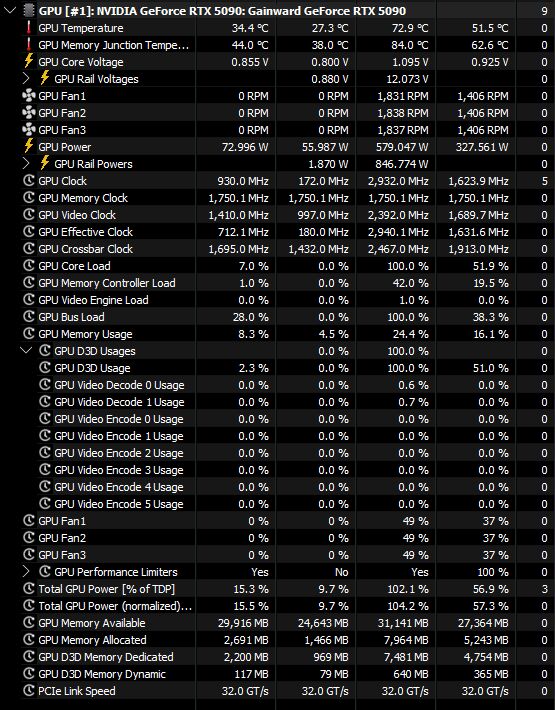This screenshot has height=710, width=555.
Task: Click the GPU Power maximum value 579.047 W
Action: coord(402,147)
